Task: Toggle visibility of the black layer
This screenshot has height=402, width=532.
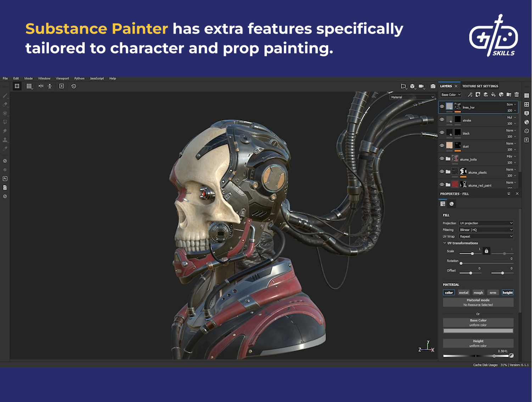Action: point(442,132)
